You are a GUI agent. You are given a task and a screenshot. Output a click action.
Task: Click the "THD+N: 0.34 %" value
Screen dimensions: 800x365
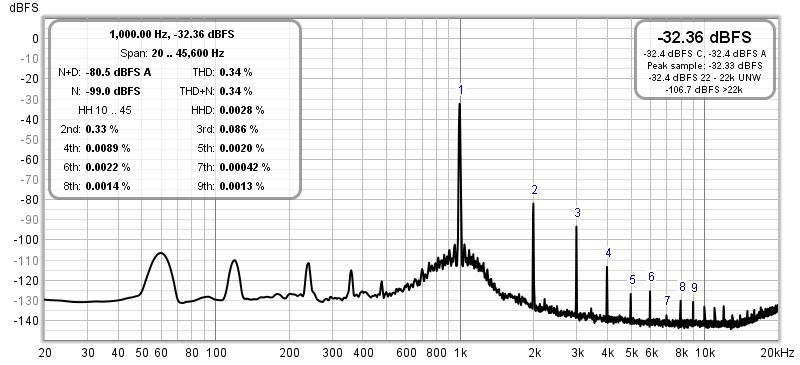coord(216,91)
